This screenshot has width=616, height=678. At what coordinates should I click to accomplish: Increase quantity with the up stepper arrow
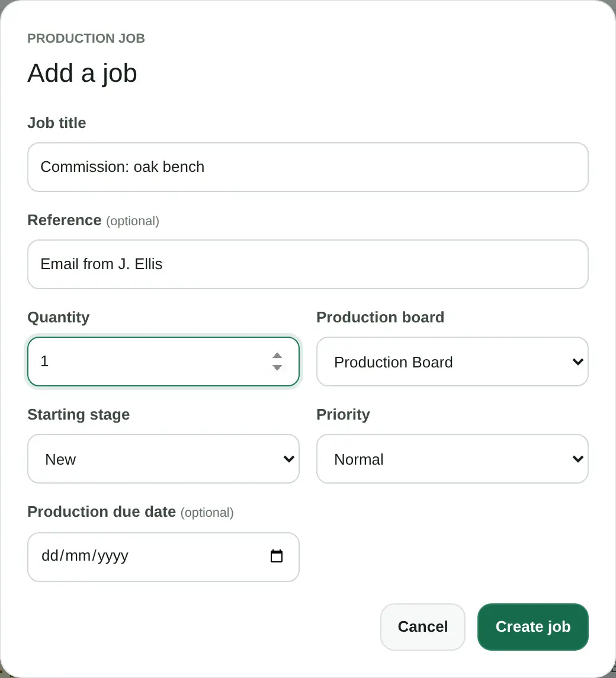[277, 356]
